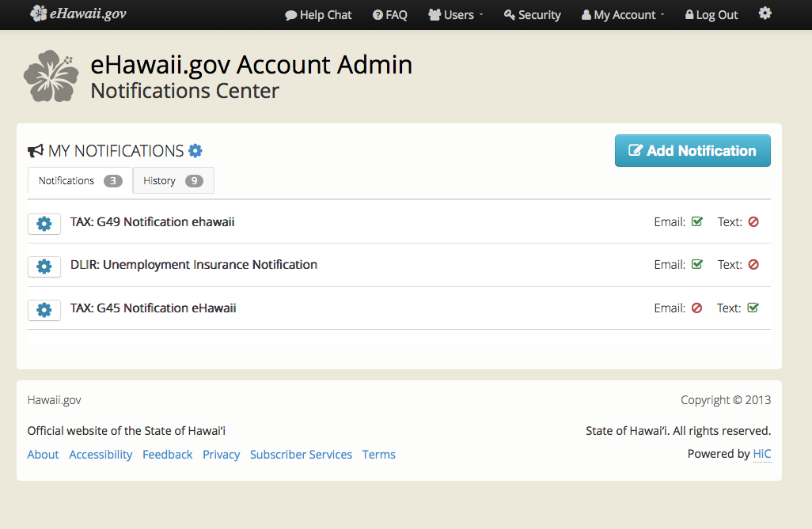The width and height of the screenshot is (812, 529).
Task: Switch to the History tab
Action: [x=173, y=180]
